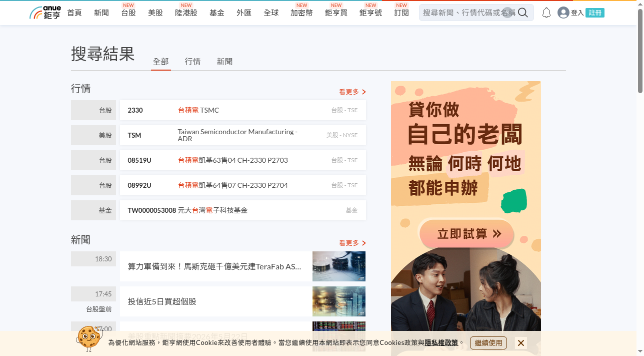Close the cookie notice with X
The image size is (644, 356).
click(x=521, y=343)
